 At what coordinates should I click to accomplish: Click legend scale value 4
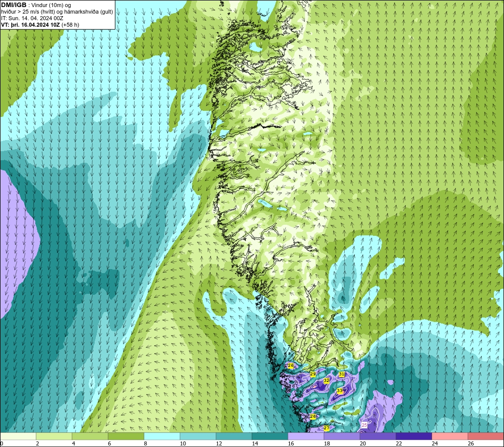(74, 443)
